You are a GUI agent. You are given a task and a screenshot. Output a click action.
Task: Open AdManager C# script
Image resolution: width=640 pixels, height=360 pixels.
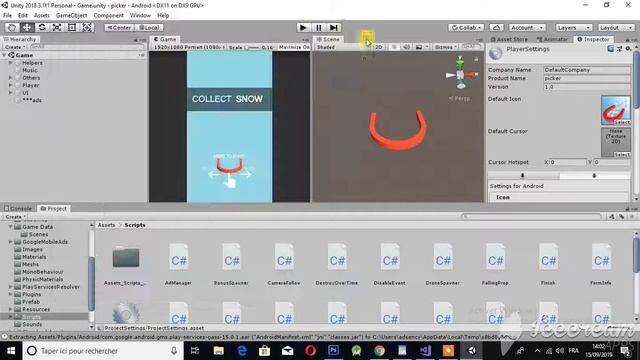178,263
